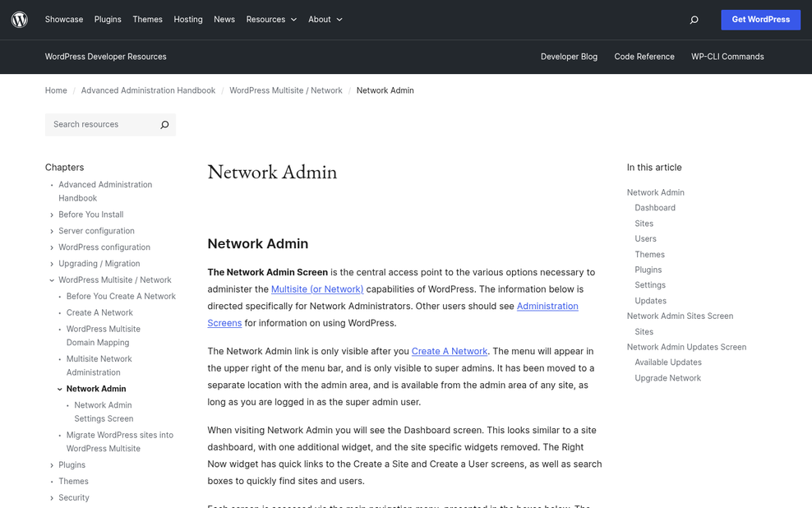Expand the Upgrading / Migration chapter
Image resolution: width=812 pixels, height=508 pixels.
(x=52, y=264)
